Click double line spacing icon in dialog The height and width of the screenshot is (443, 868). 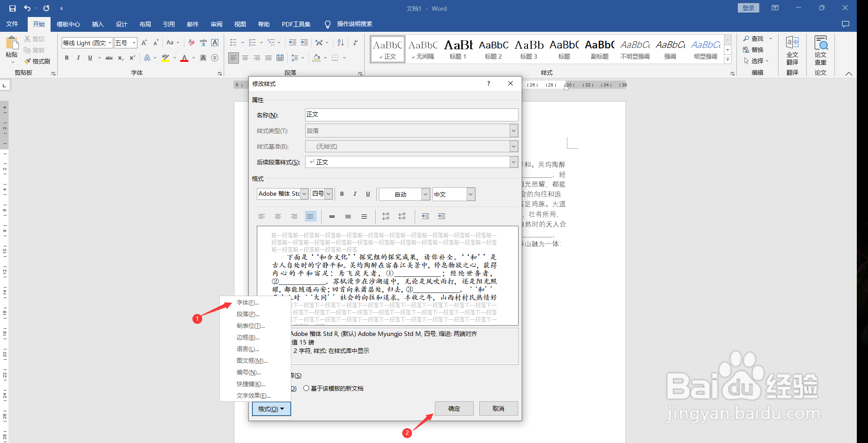[364, 216]
